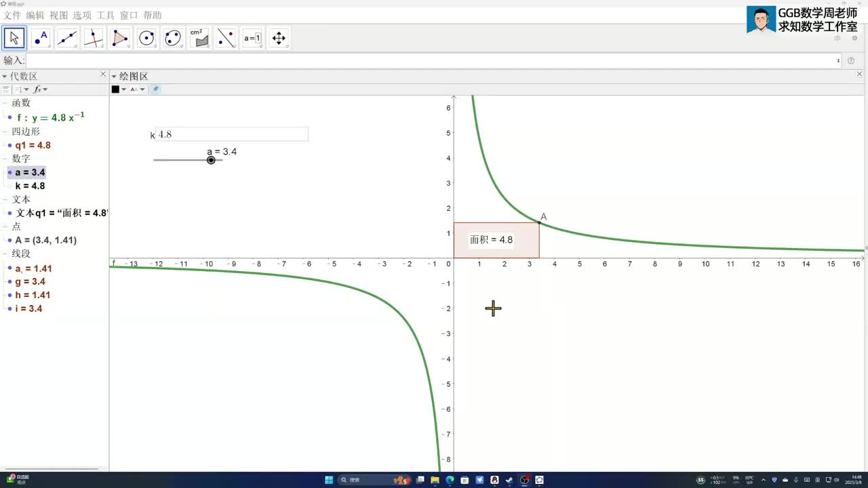
Task: Select point A on the hyperbola
Action: [539, 222]
